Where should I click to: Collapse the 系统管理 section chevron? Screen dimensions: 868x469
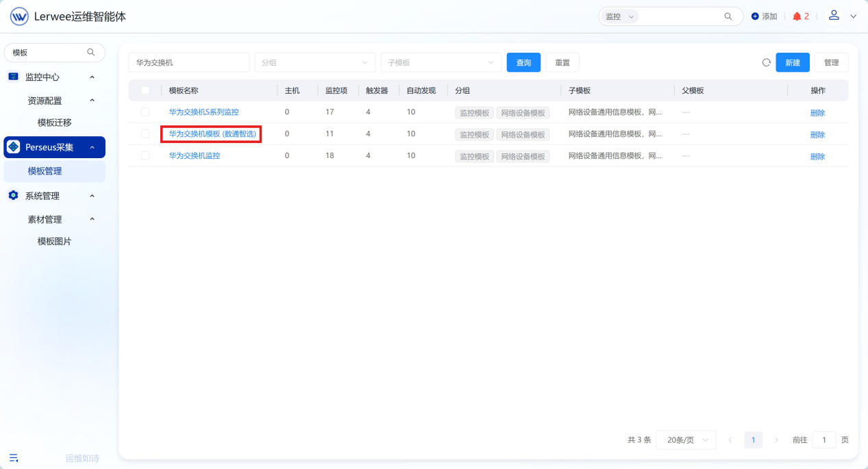click(x=92, y=196)
